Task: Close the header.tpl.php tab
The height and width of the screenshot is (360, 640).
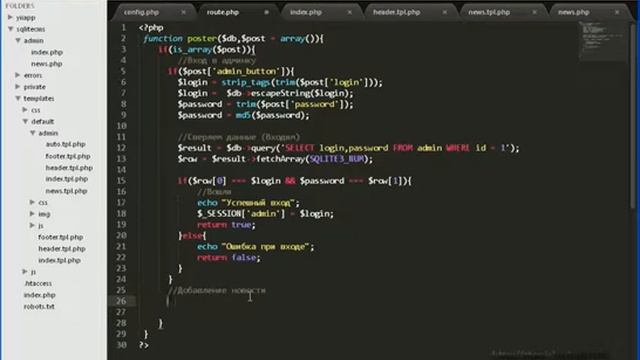Action: (x=445, y=12)
